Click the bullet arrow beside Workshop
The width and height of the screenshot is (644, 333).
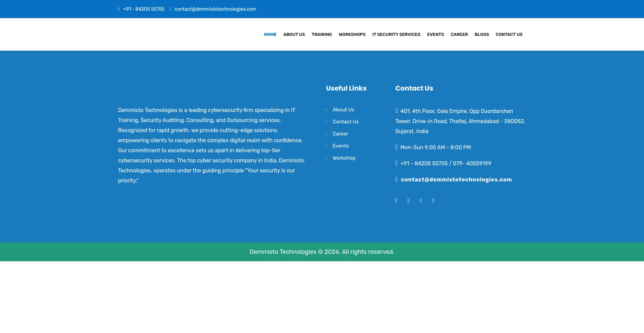point(326,158)
